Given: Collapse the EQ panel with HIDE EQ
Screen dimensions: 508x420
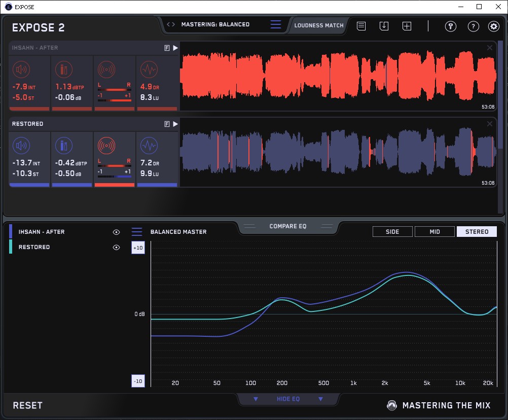Looking at the screenshot, I should [288, 399].
